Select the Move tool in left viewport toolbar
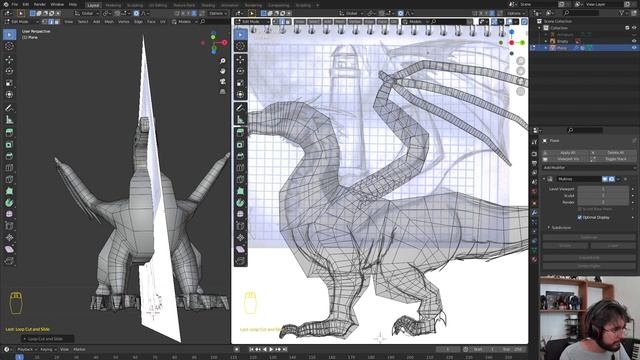The height and width of the screenshot is (360, 640). (x=9, y=60)
